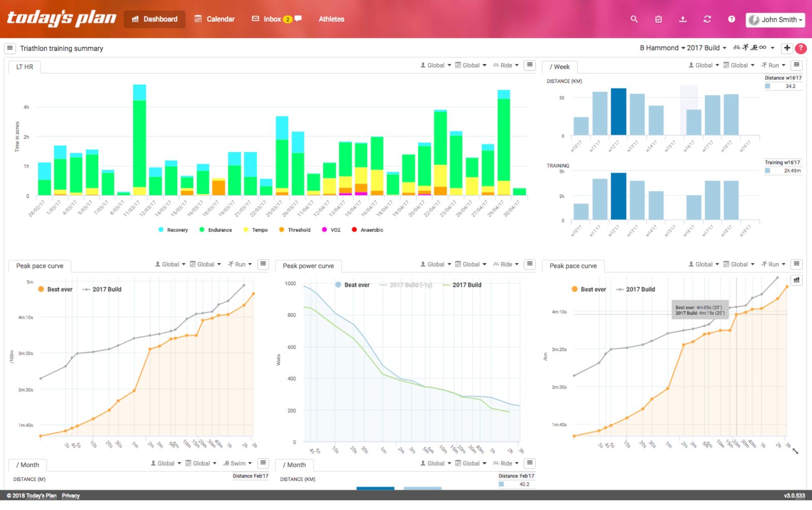This screenshot has height=510, width=812.
Task: Click the red help question mark icon
Action: click(x=801, y=48)
